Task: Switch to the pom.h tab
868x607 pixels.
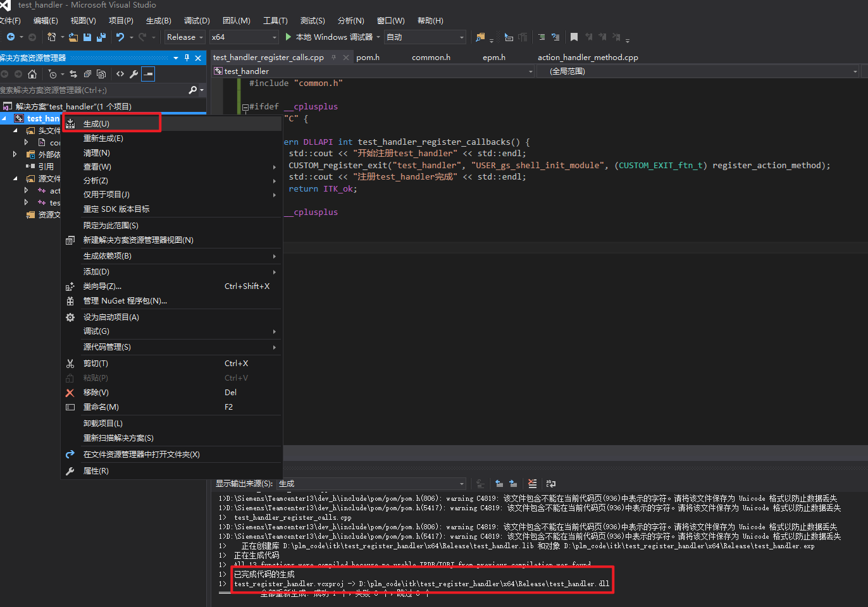Action: 368,57
